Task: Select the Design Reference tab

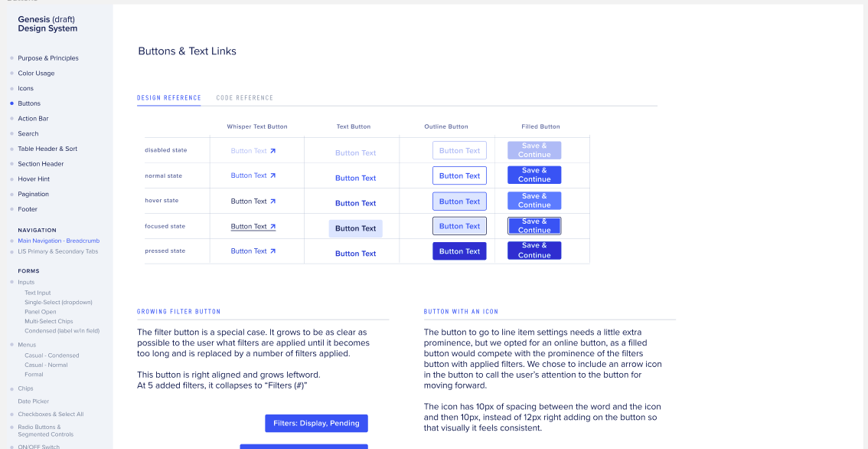Action: tap(169, 98)
